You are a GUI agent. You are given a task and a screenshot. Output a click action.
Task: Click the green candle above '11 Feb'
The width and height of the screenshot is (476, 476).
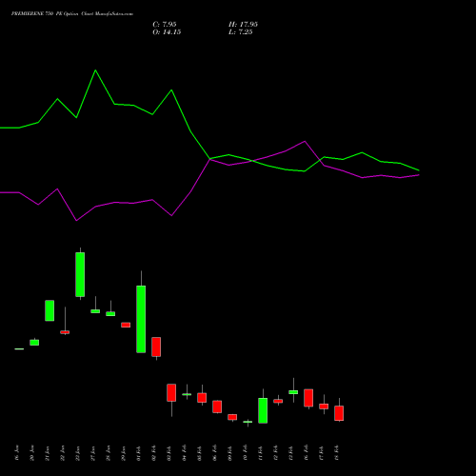263,410
